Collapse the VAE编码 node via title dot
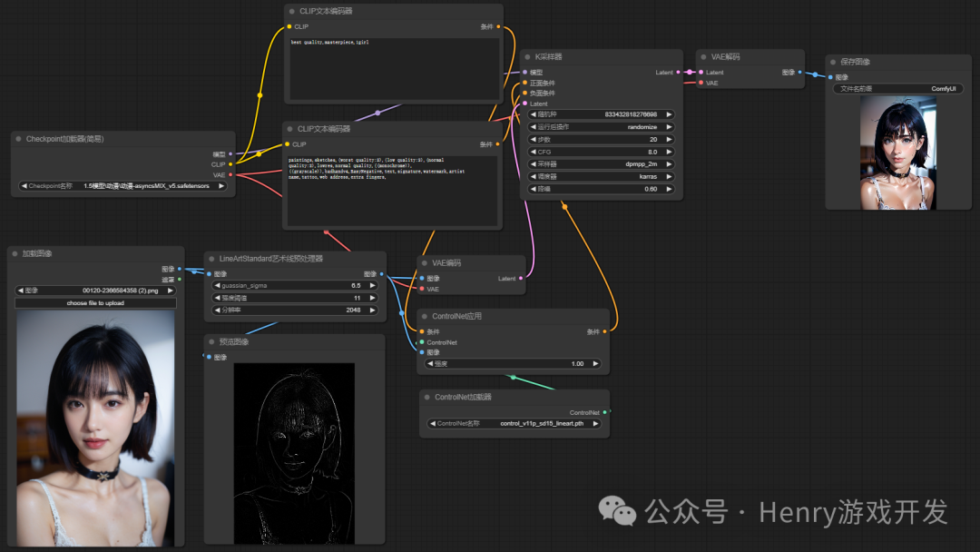The width and height of the screenshot is (980, 552). (425, 263)
